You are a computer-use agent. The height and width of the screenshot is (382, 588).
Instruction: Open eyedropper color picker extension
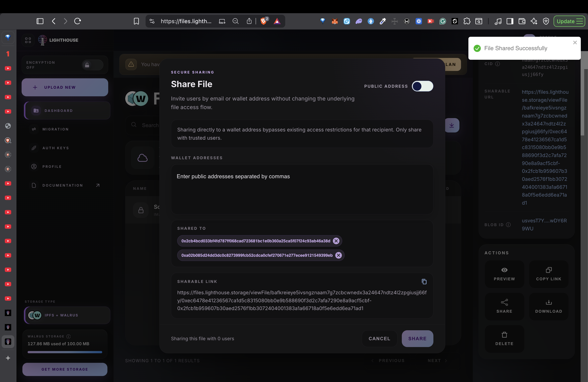(x=382, y=21)
